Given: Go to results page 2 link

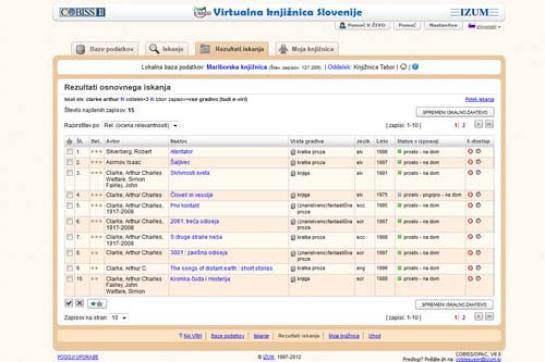Looking at the screenshot, I should click(x=463, y=125).
